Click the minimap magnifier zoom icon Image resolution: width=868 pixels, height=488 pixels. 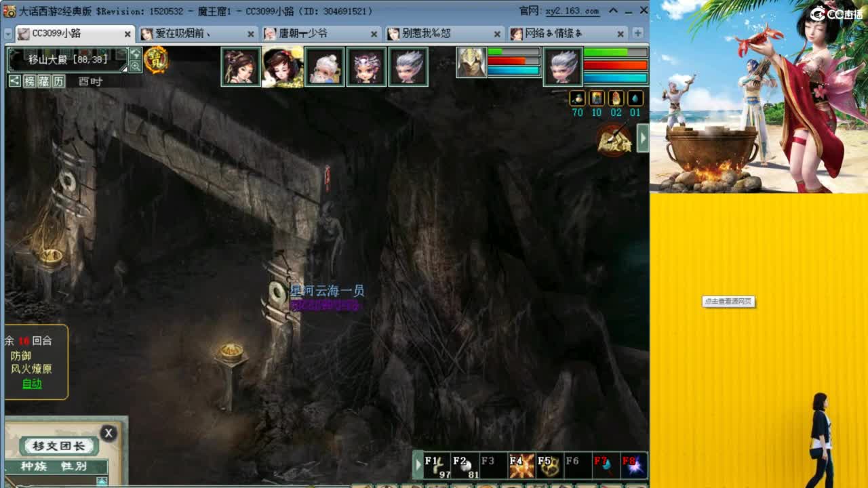tap(135, 66)
